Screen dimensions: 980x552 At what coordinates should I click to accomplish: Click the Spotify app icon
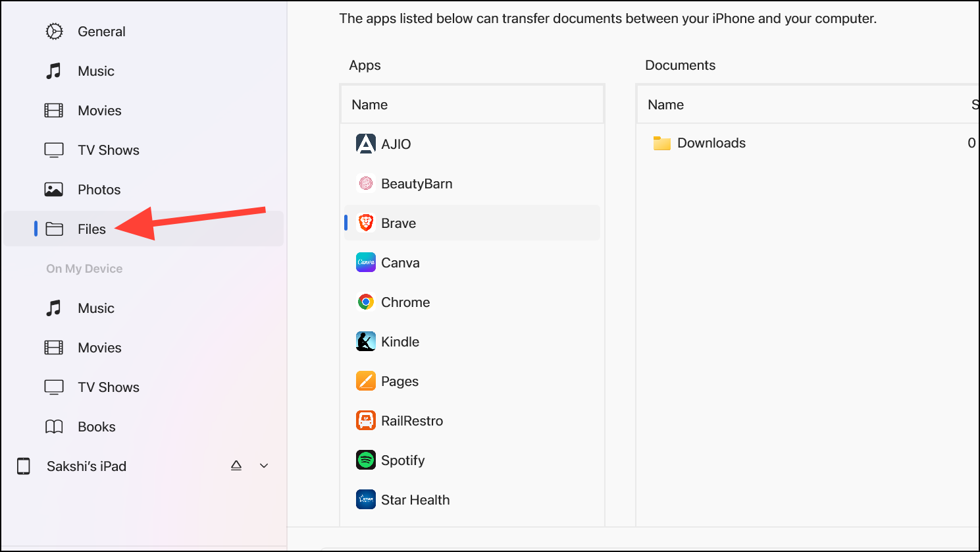pyautogui.click(x=366, y=460)
